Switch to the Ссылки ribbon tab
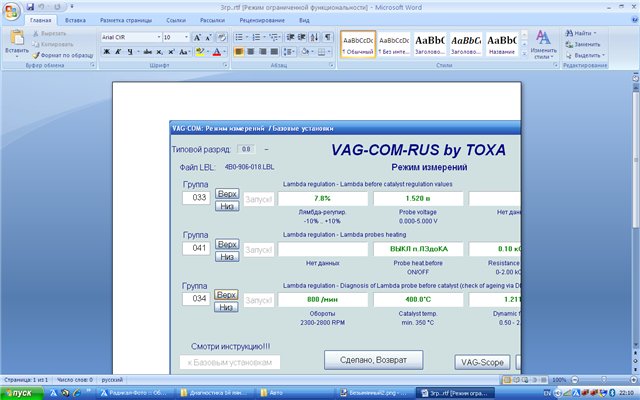 pyautogui.click(x=176, y=20)
